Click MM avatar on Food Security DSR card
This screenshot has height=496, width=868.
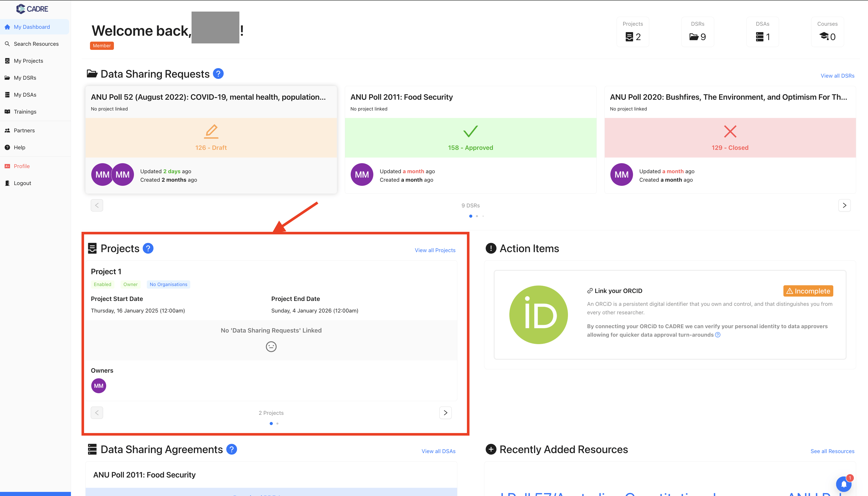pyautogui.click(x=361, y=175)
